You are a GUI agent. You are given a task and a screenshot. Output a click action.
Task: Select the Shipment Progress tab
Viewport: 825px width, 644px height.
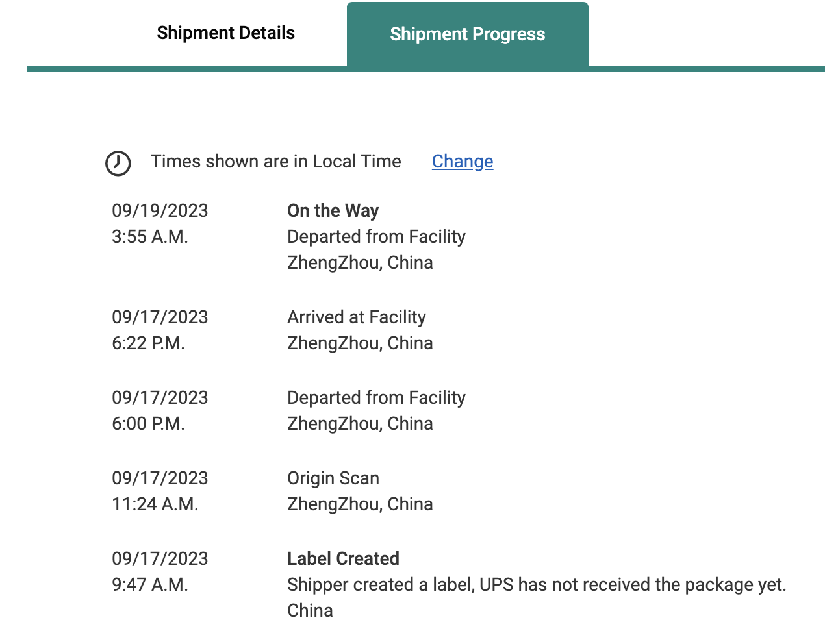pyautogui.click(x=468, y=34)
